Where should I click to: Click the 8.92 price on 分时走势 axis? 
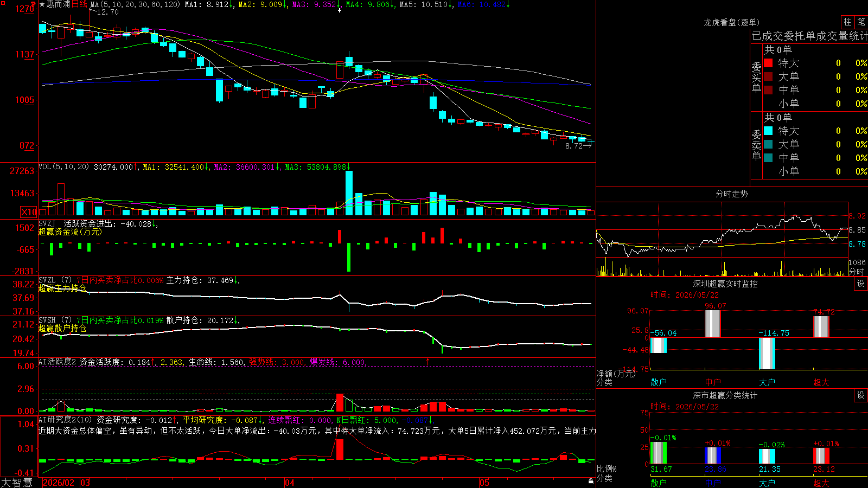coord(858,216)
